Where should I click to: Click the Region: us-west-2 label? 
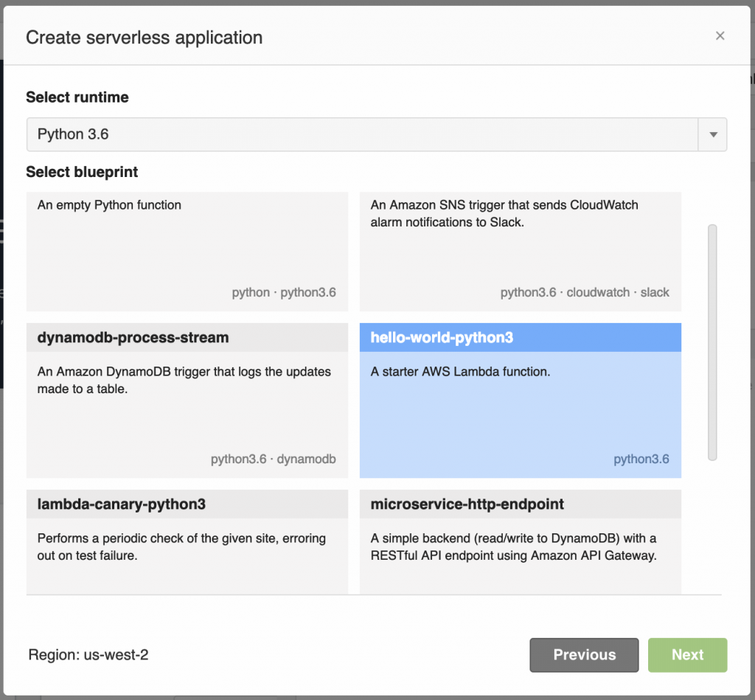pos(88,655)
